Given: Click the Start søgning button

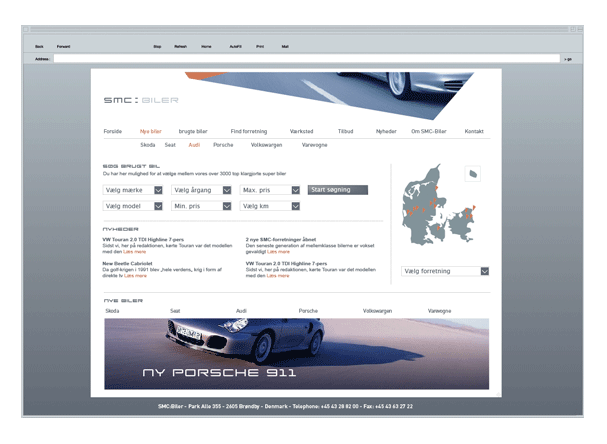Looking at the screenshot, I should (338, 189).
